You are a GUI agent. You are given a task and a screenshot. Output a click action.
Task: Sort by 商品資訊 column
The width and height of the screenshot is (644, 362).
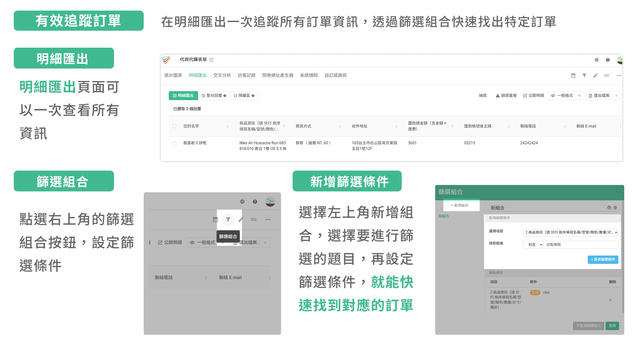point(284,126)
